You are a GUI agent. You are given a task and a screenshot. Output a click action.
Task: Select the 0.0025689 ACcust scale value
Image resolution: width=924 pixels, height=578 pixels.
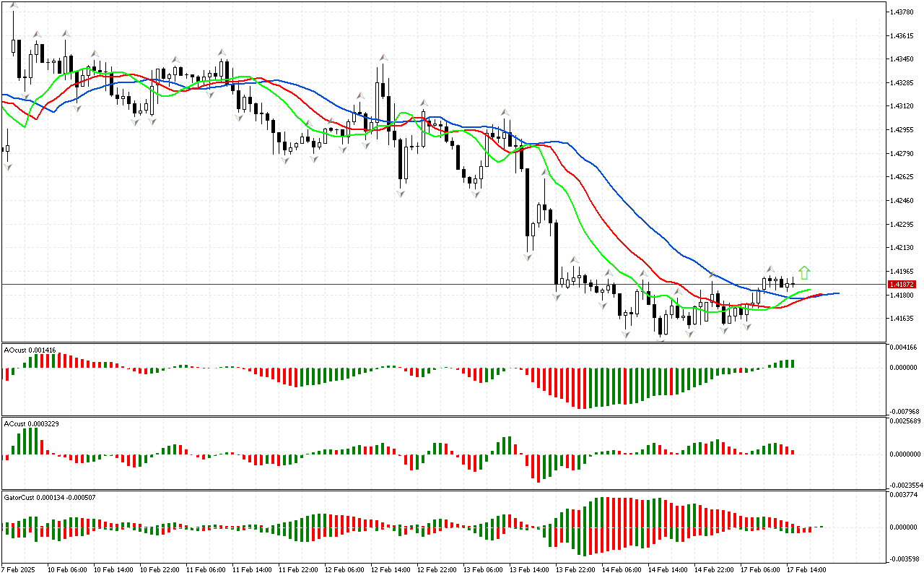pos(905,420)
